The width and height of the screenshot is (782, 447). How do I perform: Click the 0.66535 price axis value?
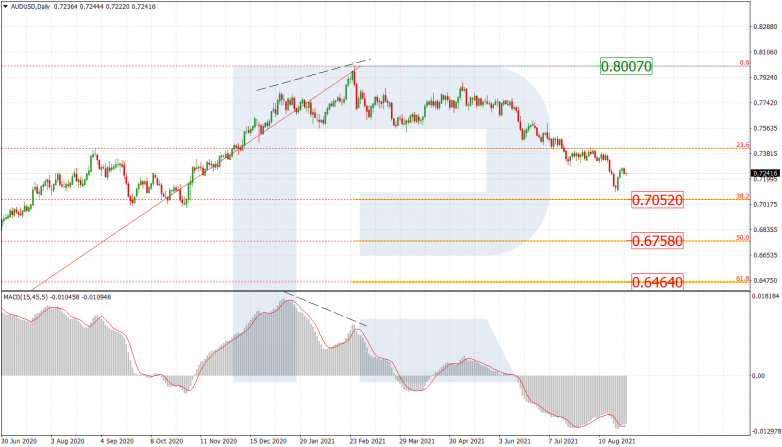766,255
